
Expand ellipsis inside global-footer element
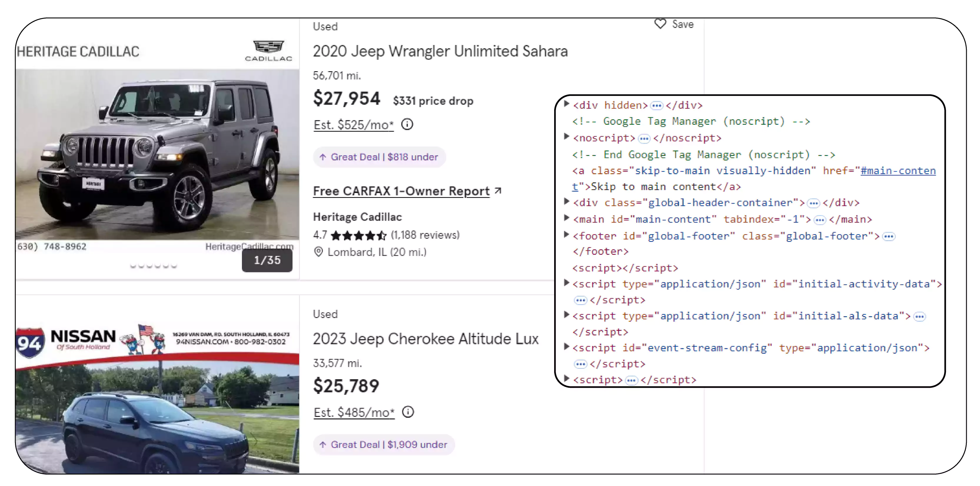point(889,237)
